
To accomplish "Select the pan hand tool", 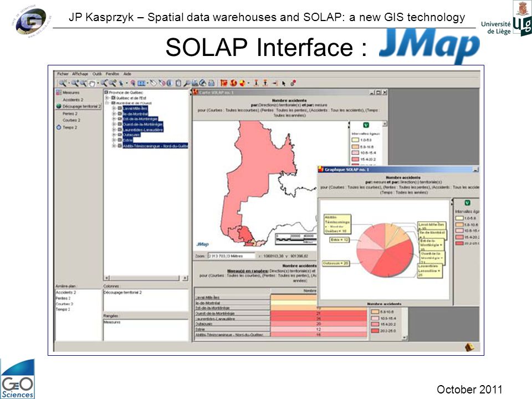I will [92, 83].
